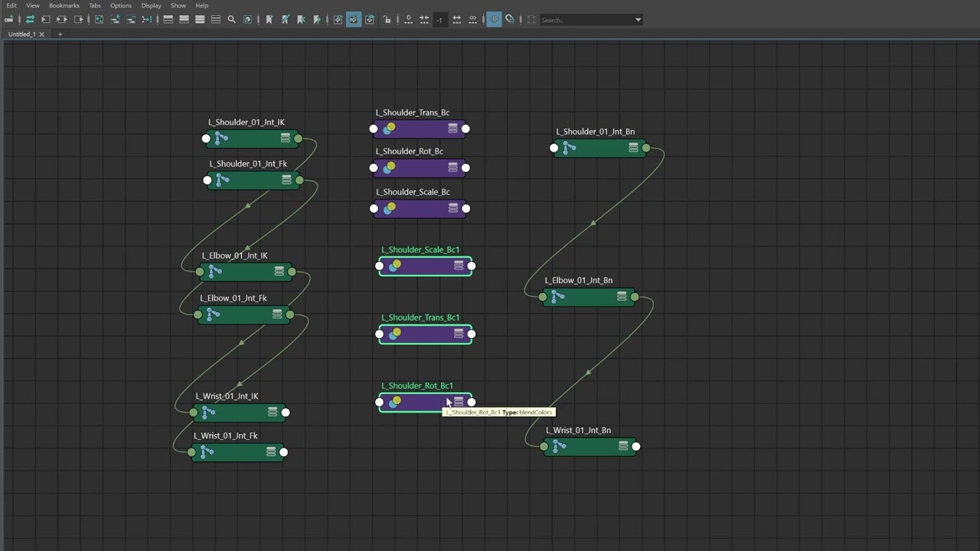Remove selected nodes from graph icon

131,19
